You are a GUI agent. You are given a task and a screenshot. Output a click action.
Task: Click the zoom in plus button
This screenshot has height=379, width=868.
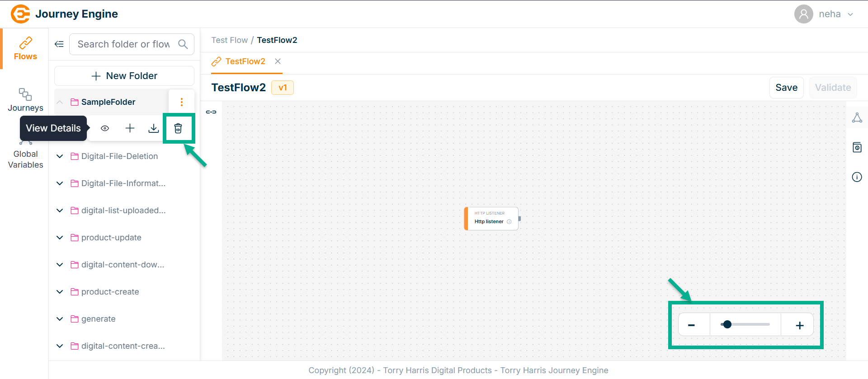point(799,325)
